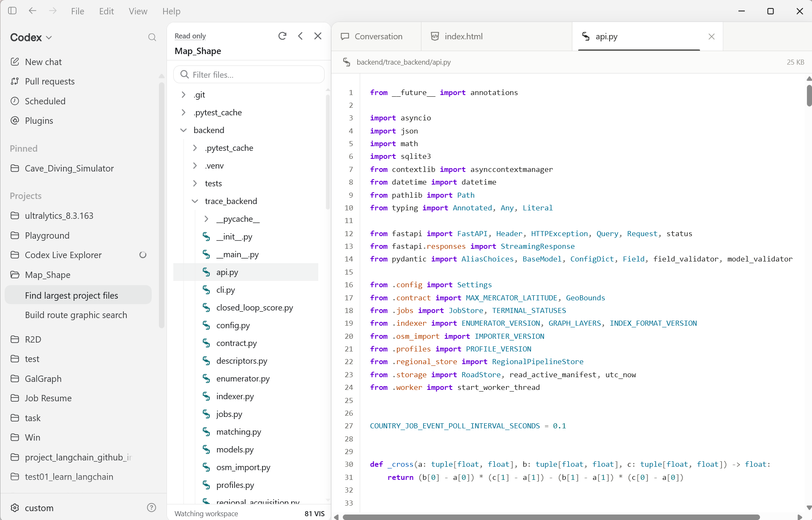Switch to the Conversation tab
The height and width of the screenshot is (520, 812).
point(377,36)
